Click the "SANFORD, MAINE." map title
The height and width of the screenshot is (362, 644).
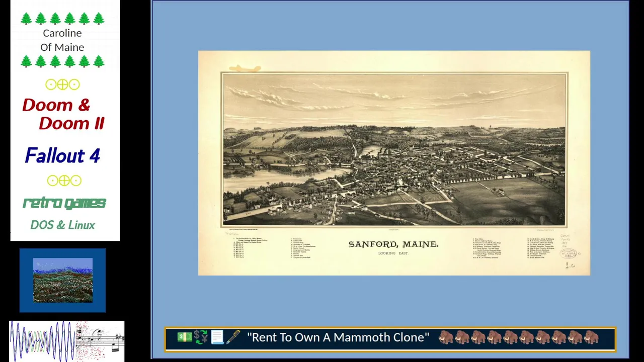pos(393,244)
